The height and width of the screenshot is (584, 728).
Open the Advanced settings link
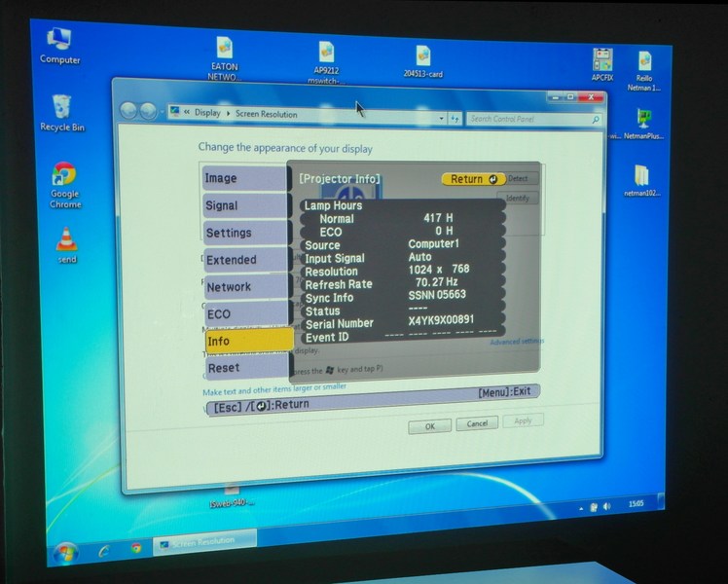click(x=517, y=342)
